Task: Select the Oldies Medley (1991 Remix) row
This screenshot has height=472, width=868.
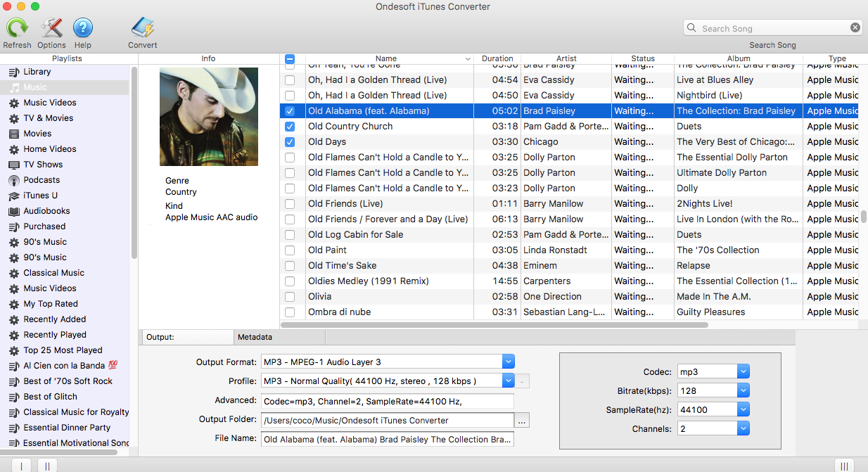Action: 570,281
